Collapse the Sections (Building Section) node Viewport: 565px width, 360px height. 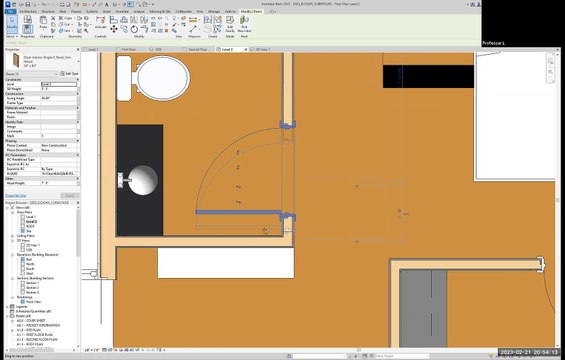[13, 278]
